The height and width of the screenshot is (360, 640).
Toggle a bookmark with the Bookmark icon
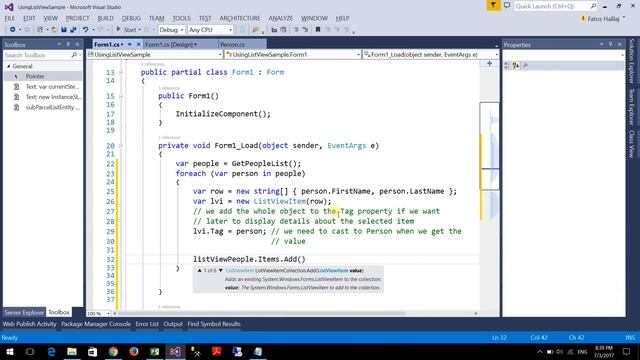[x=318, y=30]
